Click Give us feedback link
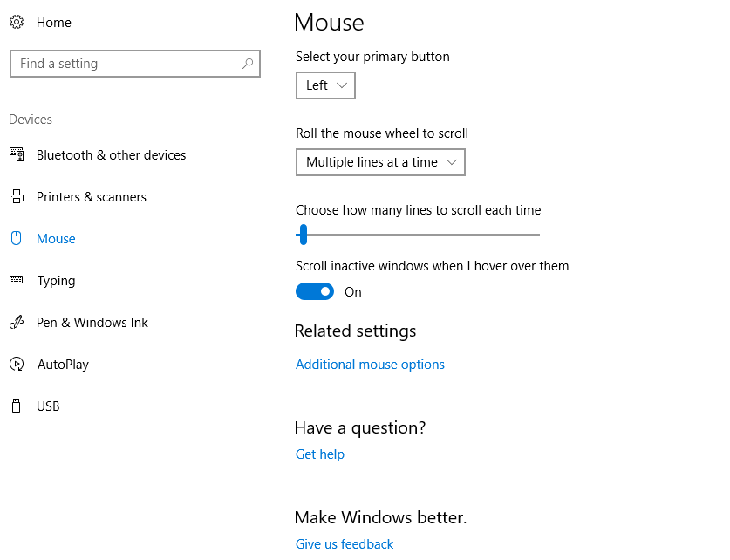 [345, 543]
